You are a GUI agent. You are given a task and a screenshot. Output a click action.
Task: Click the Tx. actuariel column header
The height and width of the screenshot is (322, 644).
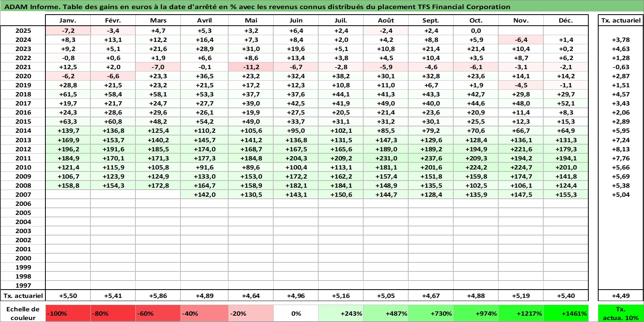pos(621,20)
